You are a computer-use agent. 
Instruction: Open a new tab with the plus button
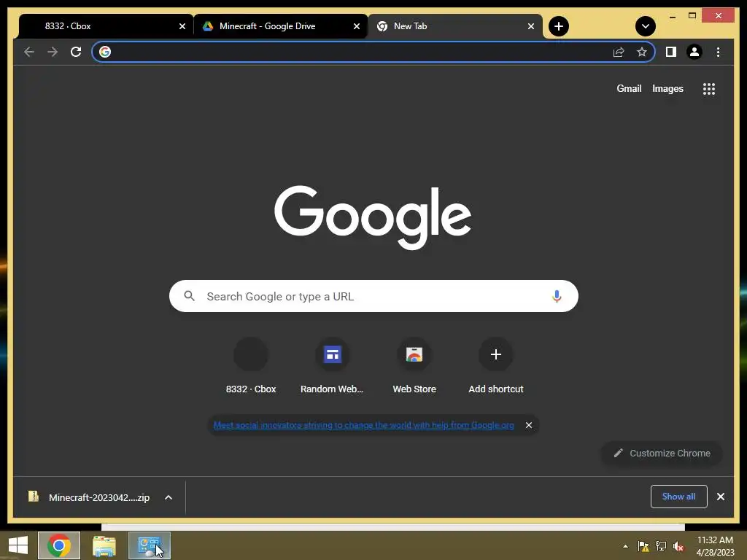tap(559, 26)
